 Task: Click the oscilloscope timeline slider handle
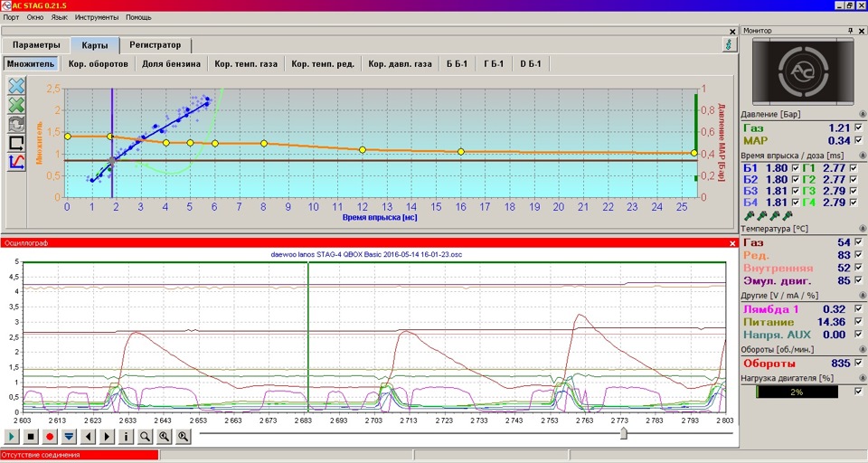tap(624, 433)
